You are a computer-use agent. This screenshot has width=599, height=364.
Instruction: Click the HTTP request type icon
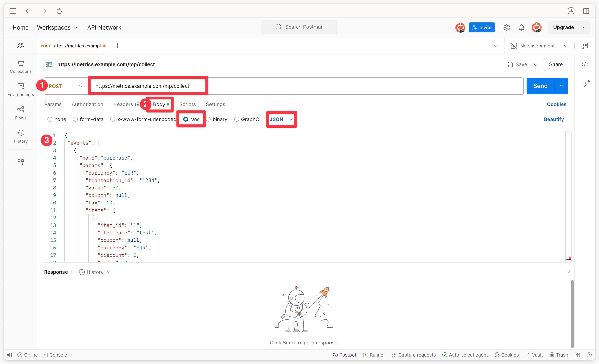49,64
